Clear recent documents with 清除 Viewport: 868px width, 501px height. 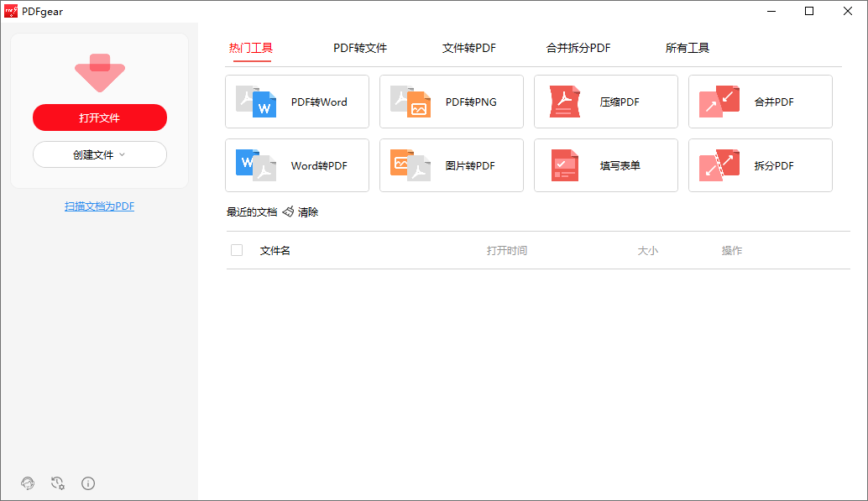tap(306, 211)
